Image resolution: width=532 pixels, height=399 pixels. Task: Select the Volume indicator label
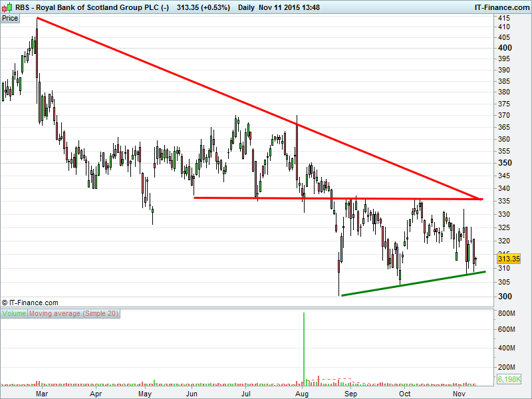[14, 313]
